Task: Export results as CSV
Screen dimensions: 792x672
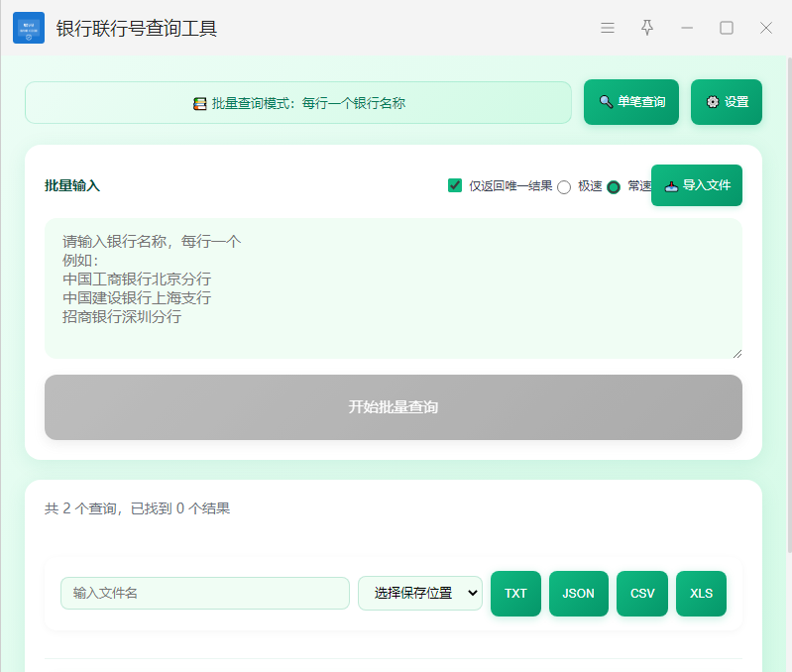Action: pyautogui.click(x=642, y=594)
